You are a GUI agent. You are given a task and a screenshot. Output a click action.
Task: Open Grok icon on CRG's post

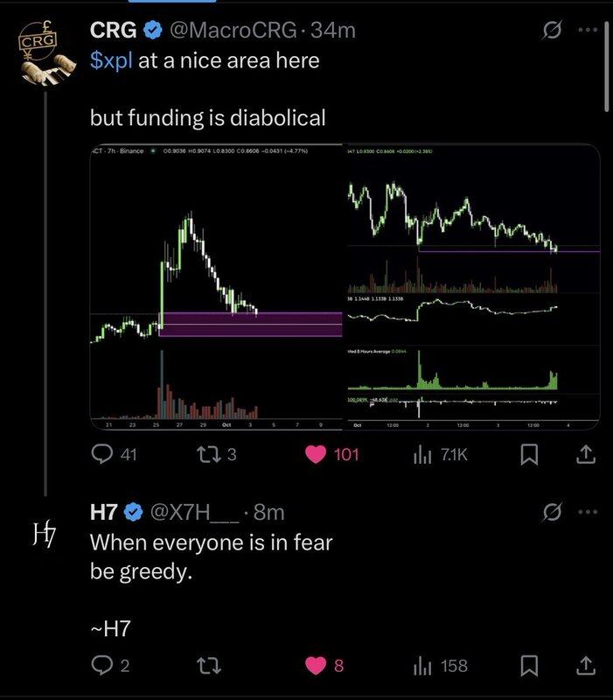pyautogui.click(x=552, y=31)
